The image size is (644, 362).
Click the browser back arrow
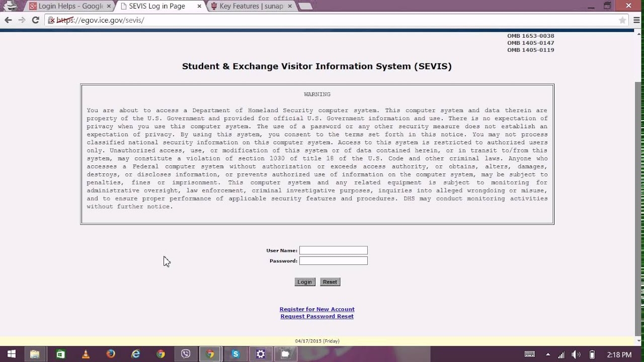(8, 20)
